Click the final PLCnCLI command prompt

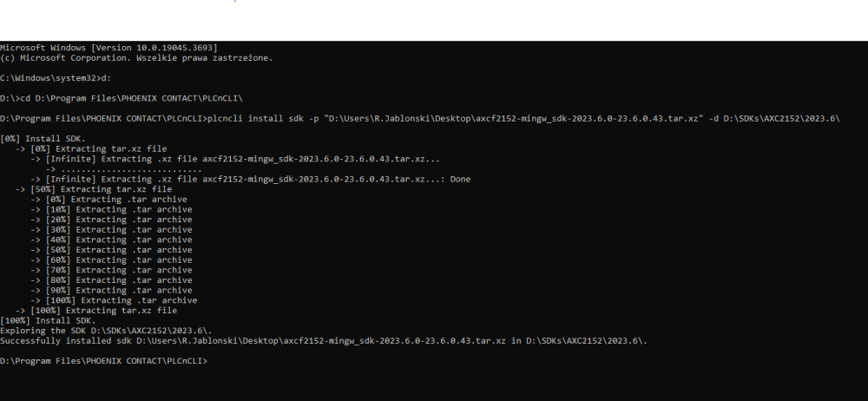pos(103,360)
